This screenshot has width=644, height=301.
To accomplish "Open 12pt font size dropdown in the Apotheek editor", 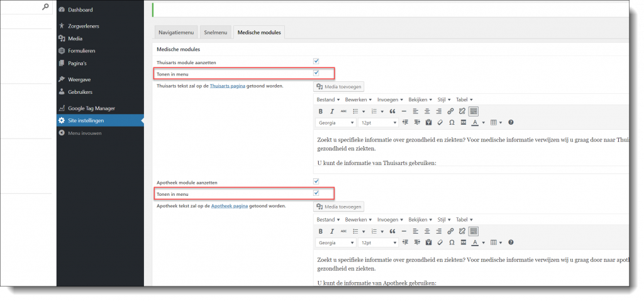I will [x=378, y=242].
